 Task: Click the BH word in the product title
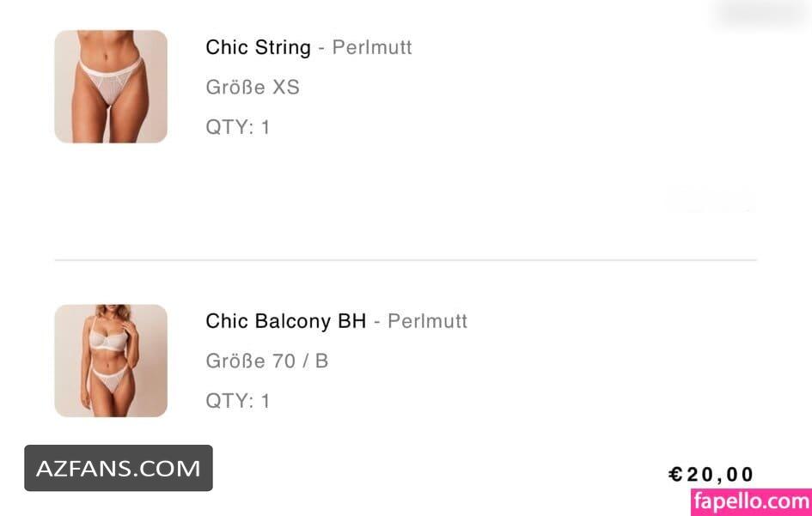(351, 321)
